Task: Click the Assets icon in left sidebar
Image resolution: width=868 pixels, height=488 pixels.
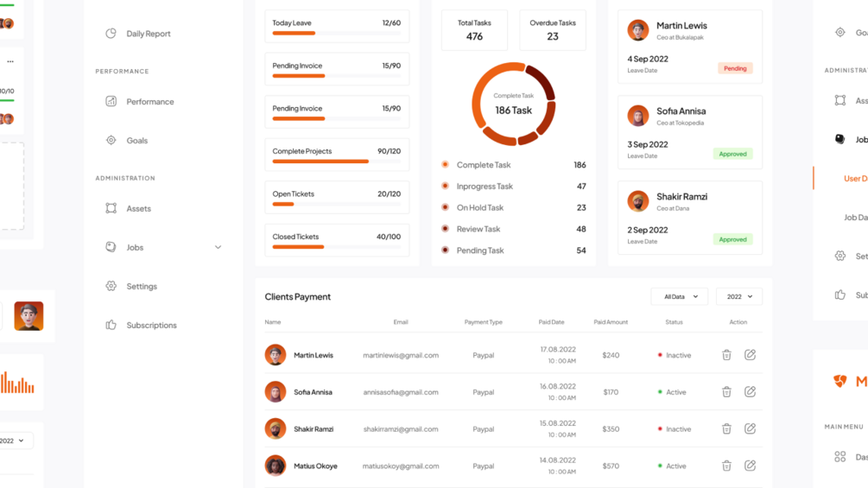Action: tap(111, 208)
